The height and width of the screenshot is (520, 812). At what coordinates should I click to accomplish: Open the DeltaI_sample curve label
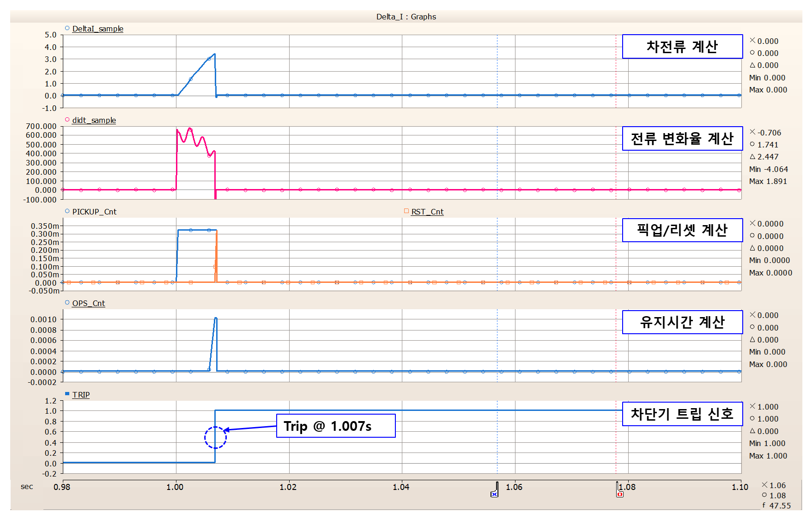97,29
